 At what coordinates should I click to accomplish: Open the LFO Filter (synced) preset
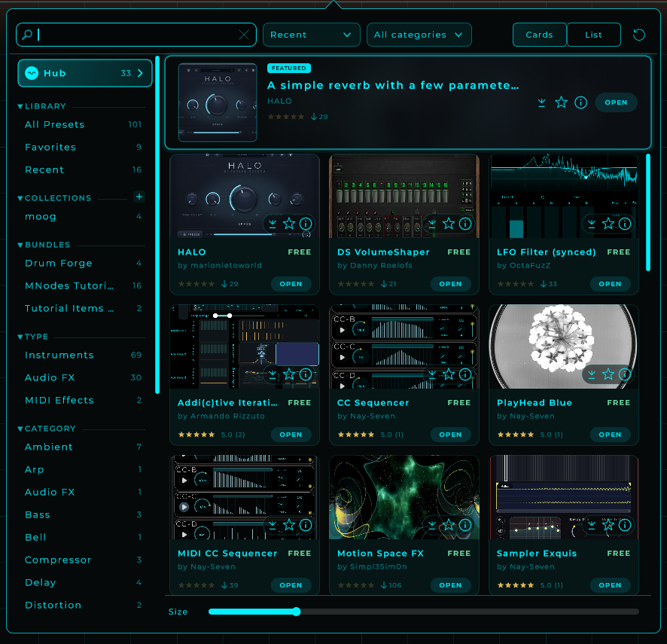[x=610, y=284]
